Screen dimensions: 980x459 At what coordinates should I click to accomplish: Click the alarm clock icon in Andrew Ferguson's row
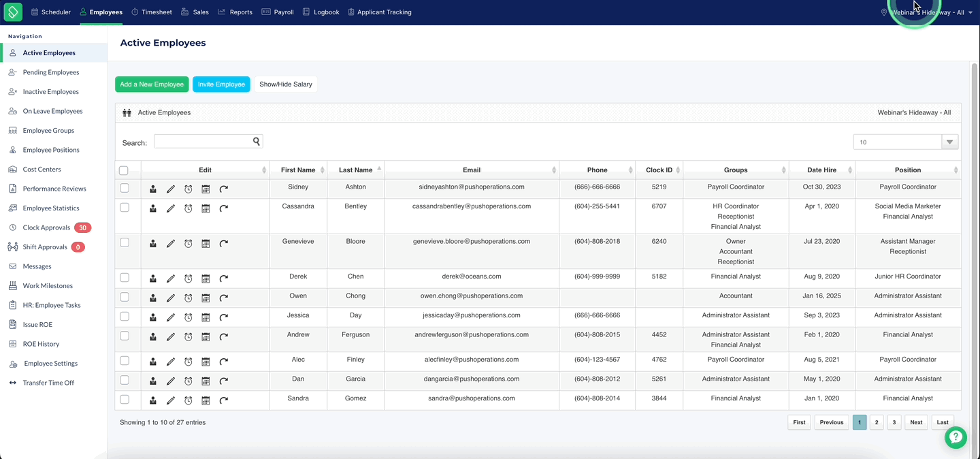[x=189, y=336]
